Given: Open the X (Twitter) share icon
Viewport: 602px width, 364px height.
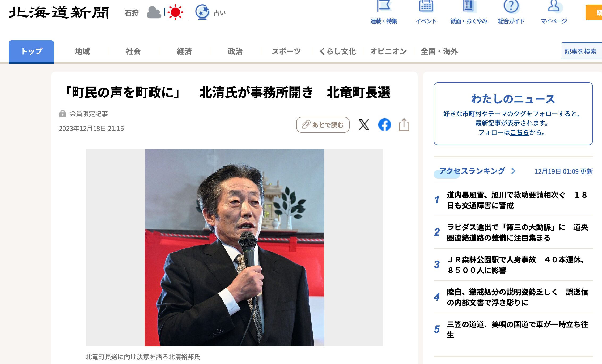Looking at the screenshot, I should (x=363, y=125).
